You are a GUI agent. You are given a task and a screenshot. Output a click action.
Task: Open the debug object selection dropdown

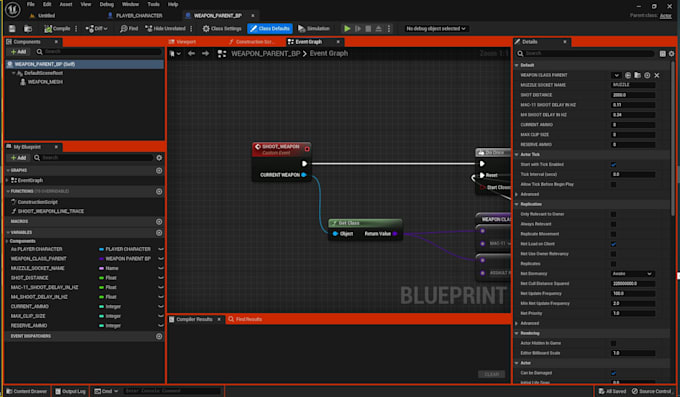pyautogui.click(x=435, y=29)
